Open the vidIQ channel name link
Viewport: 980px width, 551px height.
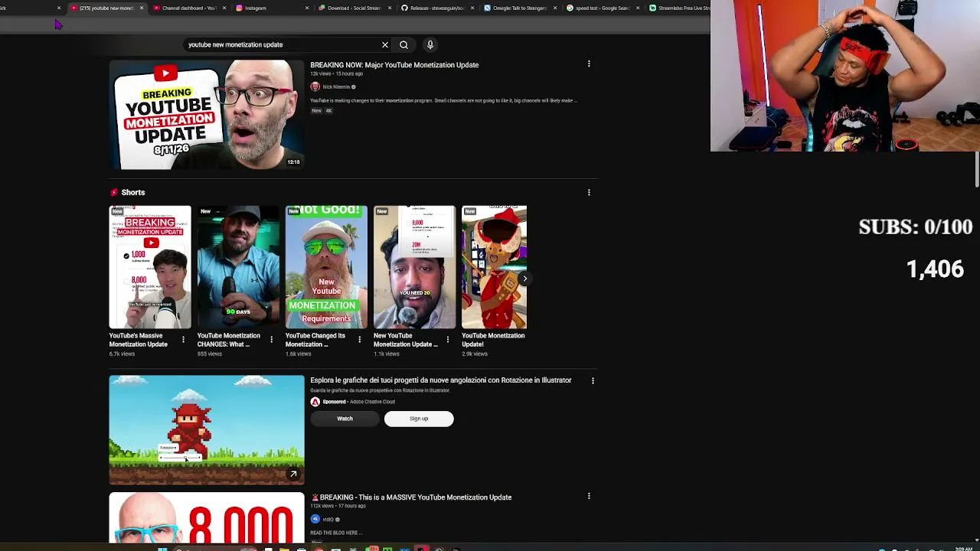coord(328,520)
